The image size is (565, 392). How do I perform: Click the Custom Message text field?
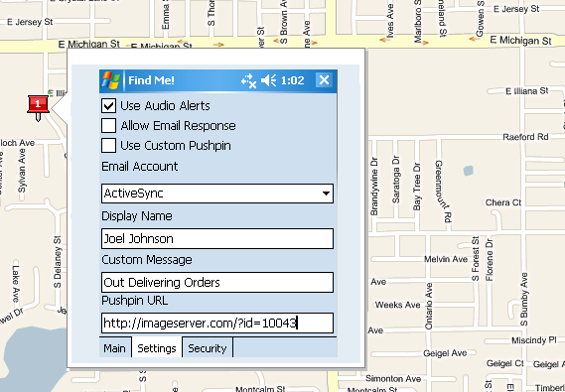(217, 282)
